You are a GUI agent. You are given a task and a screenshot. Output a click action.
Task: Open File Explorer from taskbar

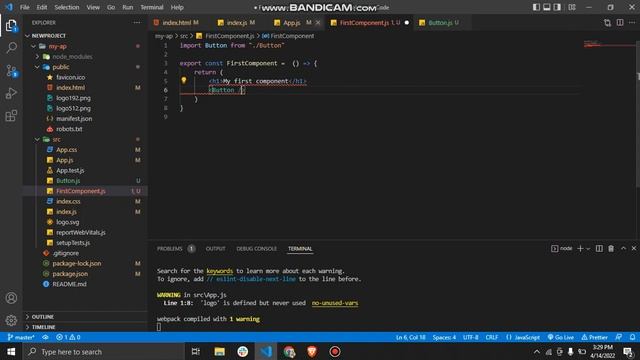point(220,352)
